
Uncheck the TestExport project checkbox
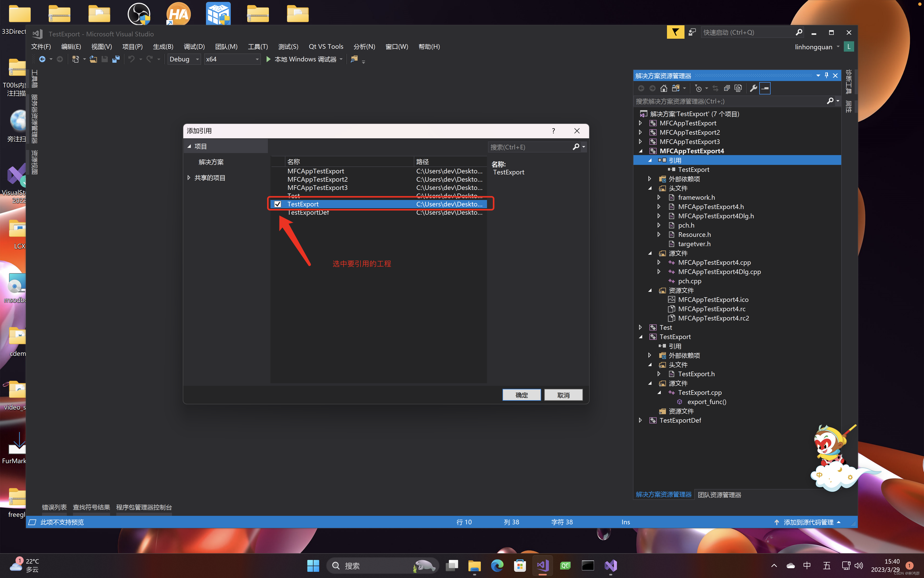tap(278, 204)
